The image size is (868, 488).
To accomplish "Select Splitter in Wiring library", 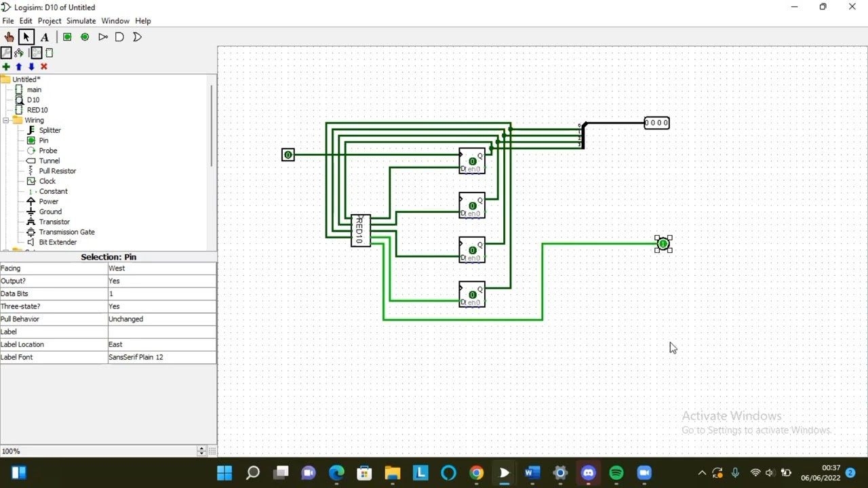I will [50, 130].
